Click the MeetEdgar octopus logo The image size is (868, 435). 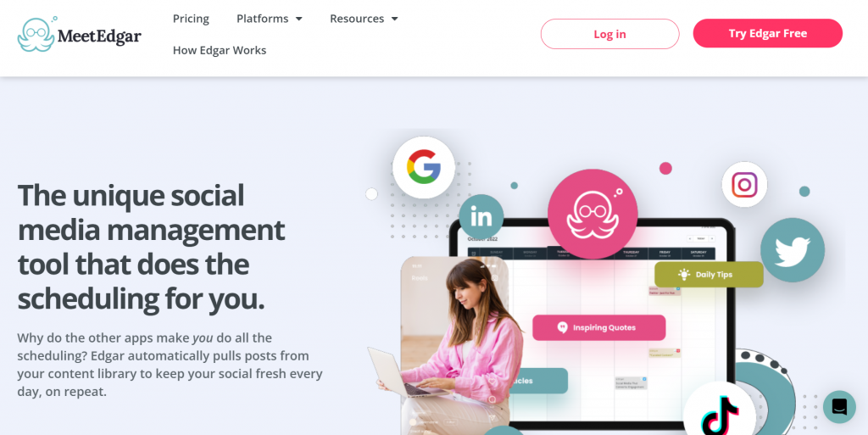click(x=36, y=34)
